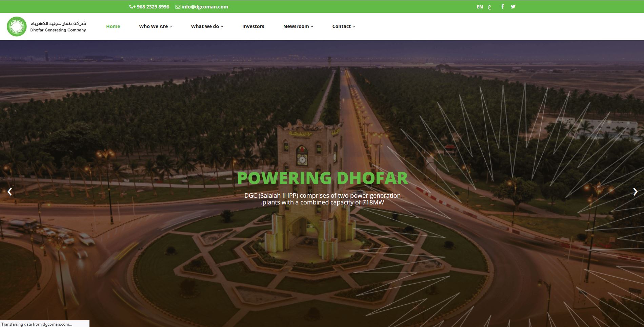Image resolution: width=644 pixels, height=327 pixels.
Task: Open the Investors page
Action: tap(253, 26)
